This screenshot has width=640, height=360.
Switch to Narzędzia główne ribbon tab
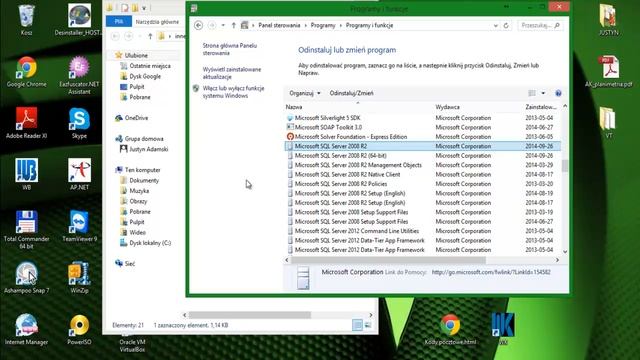[x=157, y=22]
